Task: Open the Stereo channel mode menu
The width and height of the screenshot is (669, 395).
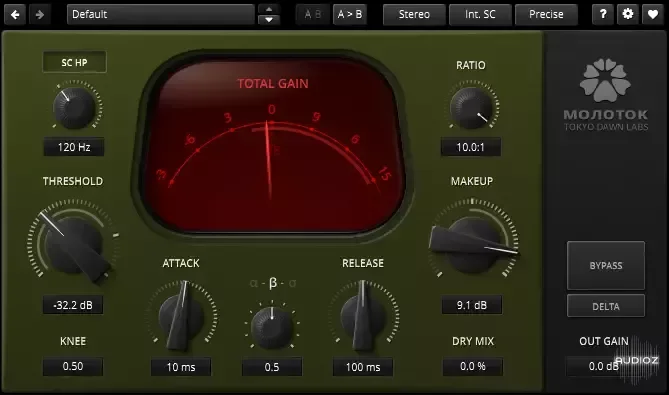Action: [414, 15]
